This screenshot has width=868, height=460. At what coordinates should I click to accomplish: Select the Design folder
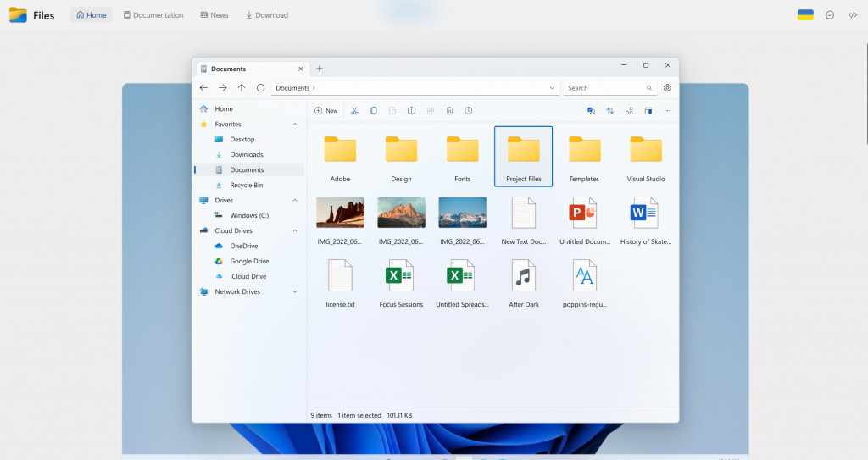point(401,158)
